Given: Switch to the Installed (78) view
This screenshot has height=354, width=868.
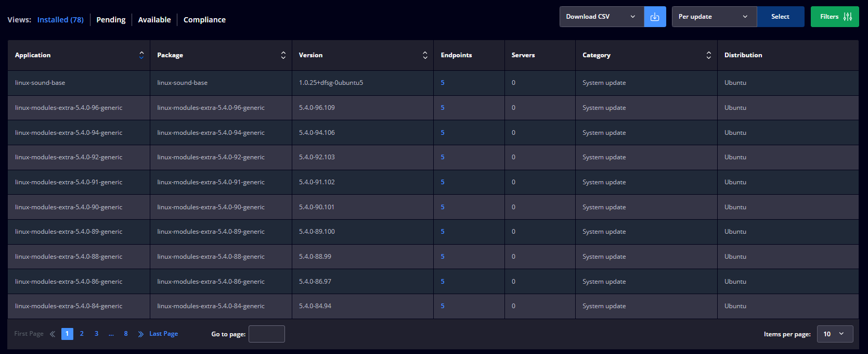Looking at the screenshot, I should [x=60, y=20].
